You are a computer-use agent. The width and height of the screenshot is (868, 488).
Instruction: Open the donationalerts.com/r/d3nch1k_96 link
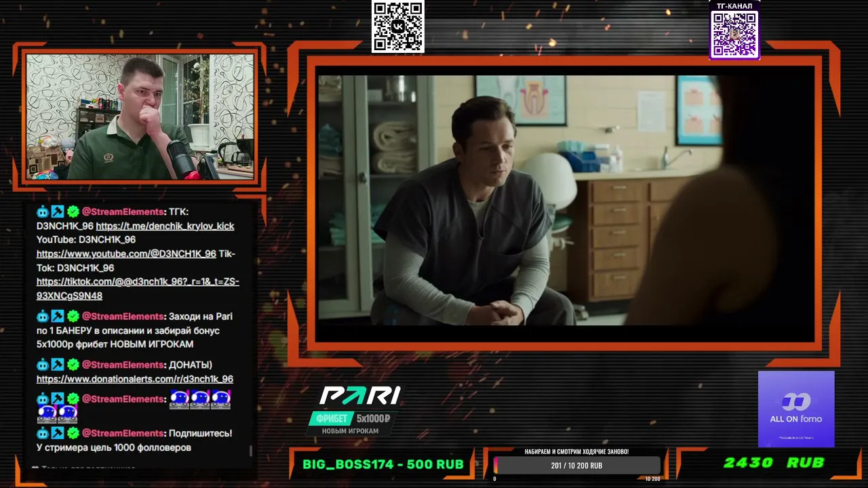coord(135,379)
